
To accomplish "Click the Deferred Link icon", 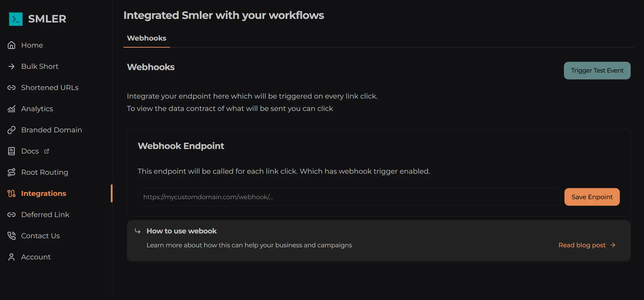I will (11, 215).
